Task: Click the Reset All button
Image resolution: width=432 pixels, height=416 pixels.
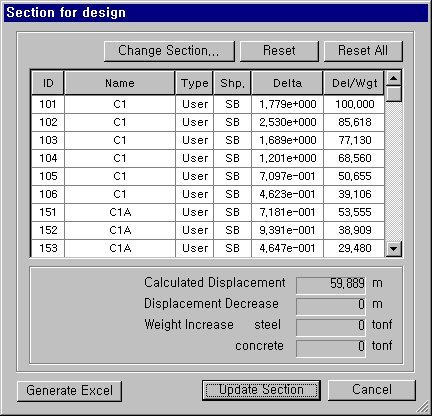Action: (363, 51)
